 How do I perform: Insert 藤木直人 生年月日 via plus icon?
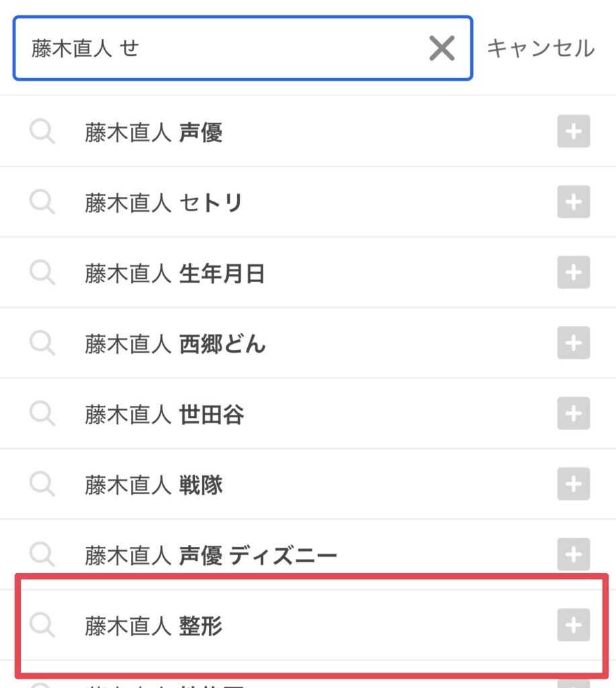[574, 273]
